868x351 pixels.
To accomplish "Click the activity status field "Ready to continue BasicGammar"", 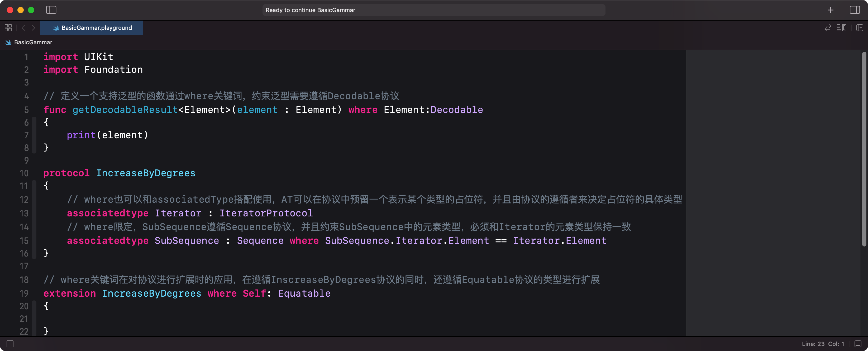I will (434, 10).
